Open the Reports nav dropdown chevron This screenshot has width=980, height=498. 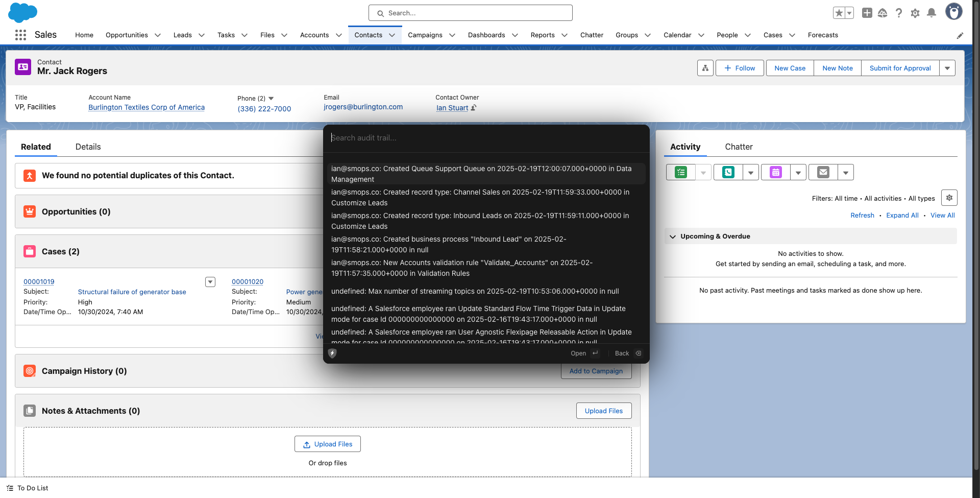(565, 35)
